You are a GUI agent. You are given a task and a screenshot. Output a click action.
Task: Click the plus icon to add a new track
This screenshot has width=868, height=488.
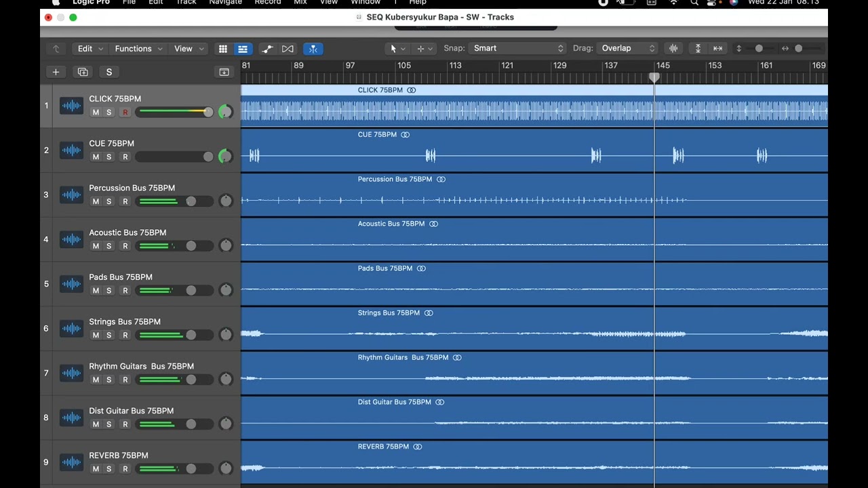56,72
